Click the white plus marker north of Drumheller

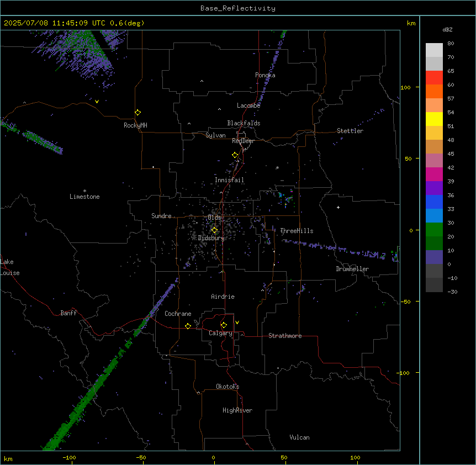tap(338, 207)
